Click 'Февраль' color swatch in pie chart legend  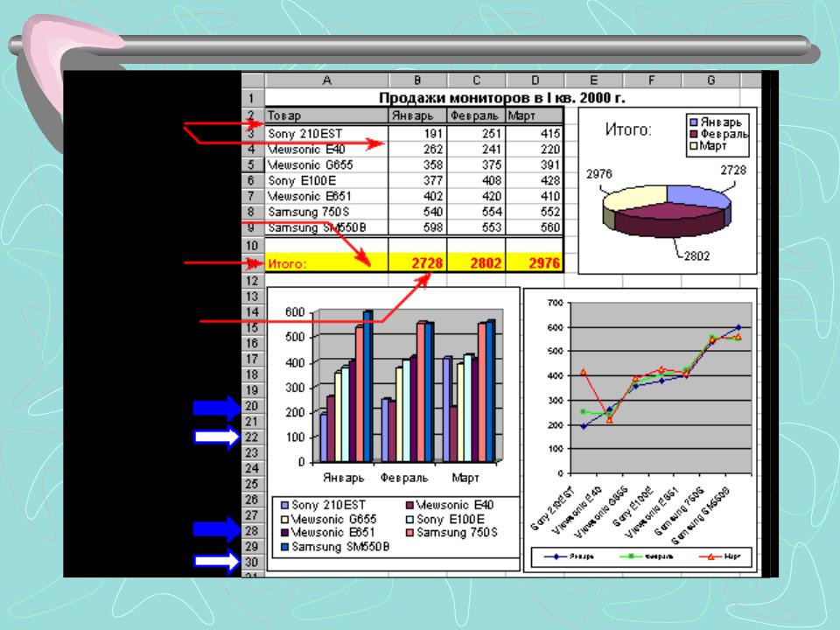[694, 134]
